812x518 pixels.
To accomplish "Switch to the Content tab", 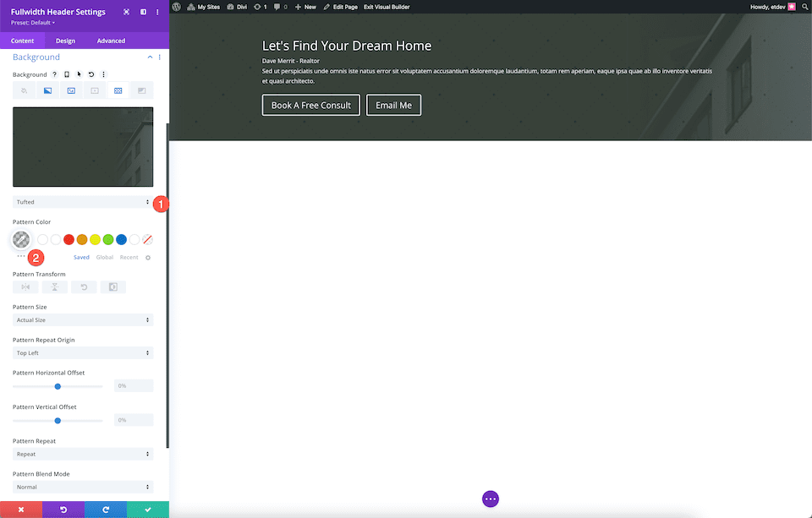I will point(22,41).
